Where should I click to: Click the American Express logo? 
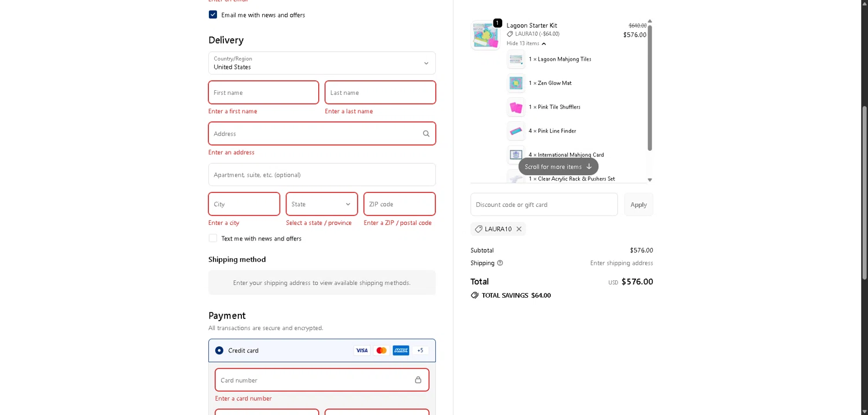point(401,350)
